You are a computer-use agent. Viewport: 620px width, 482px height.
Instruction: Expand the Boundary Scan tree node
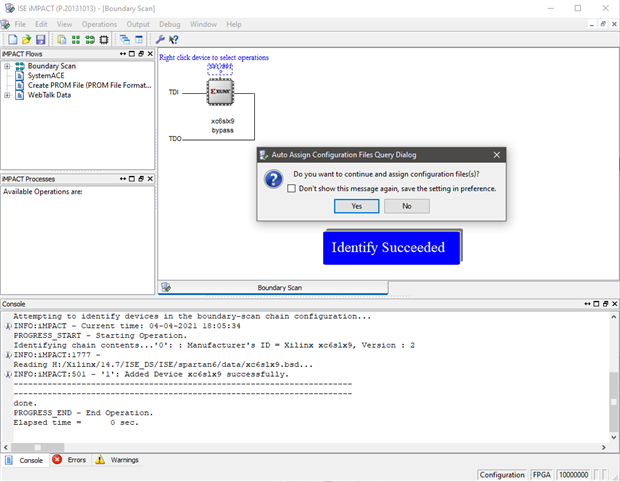(7, 66)
